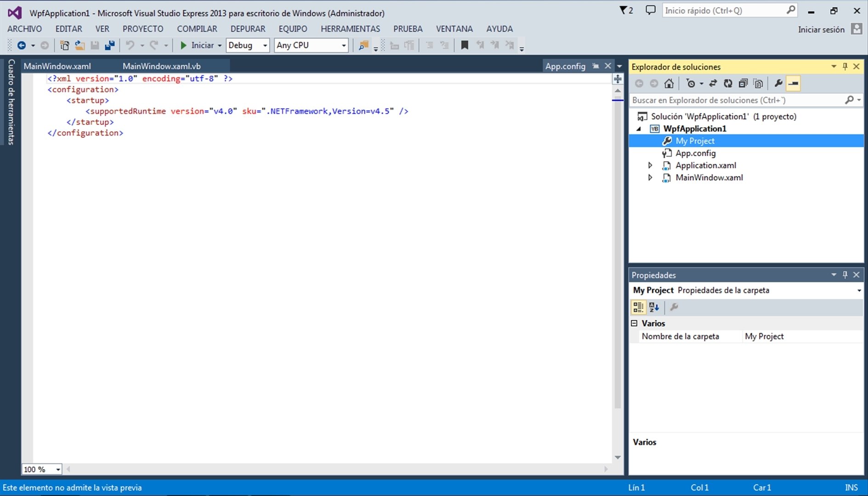The image size is (868, 496).
Task: Click the horizontal scrollbar at editor bottom
Action: (x=337, y=469)
